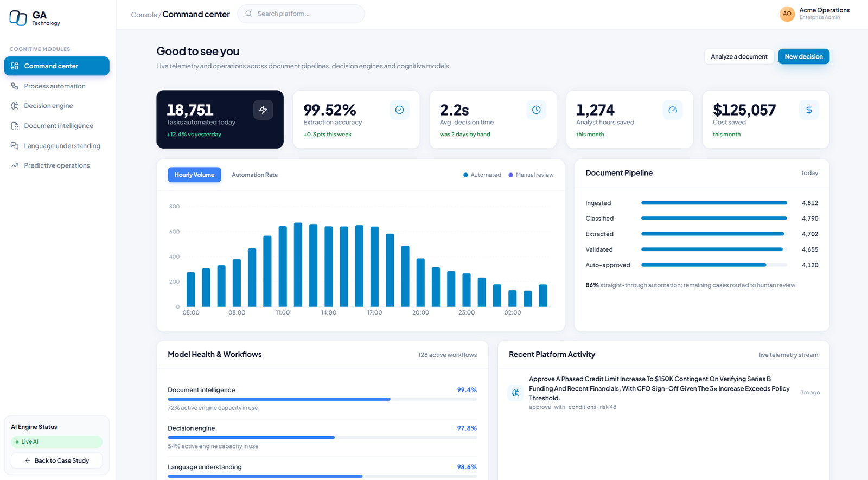Click back arrow icon in Back to Case Study

click(x=28, y=460)
